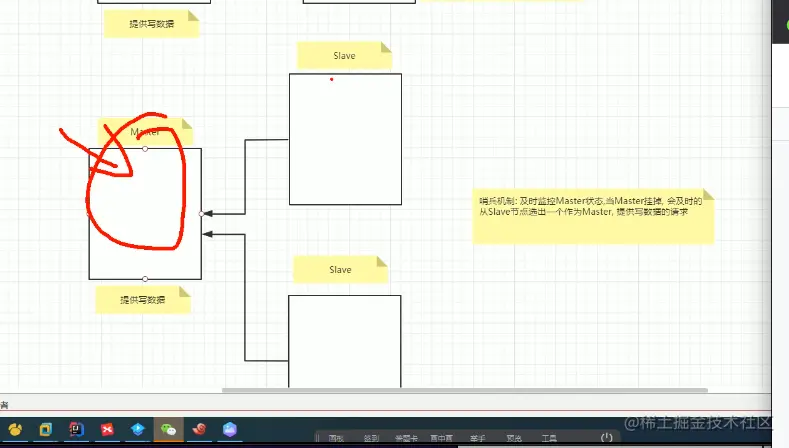Open IntelliJ IDEA from the taskbar
The height and width of the screenshot is (448, 789).
[76, 429]
